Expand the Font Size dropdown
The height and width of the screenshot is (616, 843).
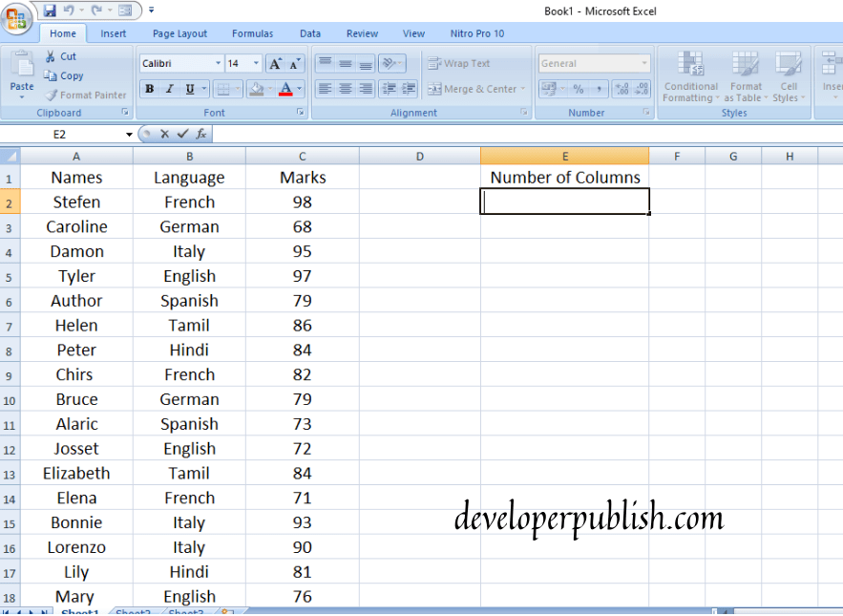click(x=256, y=63)
